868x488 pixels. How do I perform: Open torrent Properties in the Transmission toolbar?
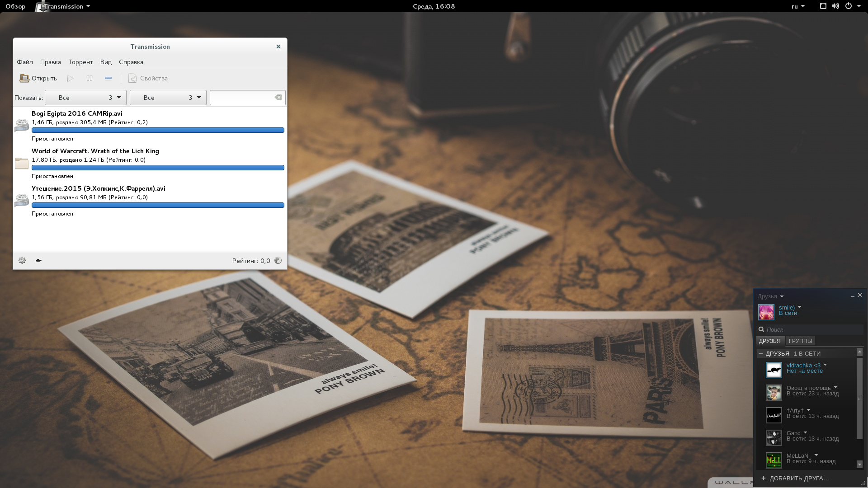148,78
